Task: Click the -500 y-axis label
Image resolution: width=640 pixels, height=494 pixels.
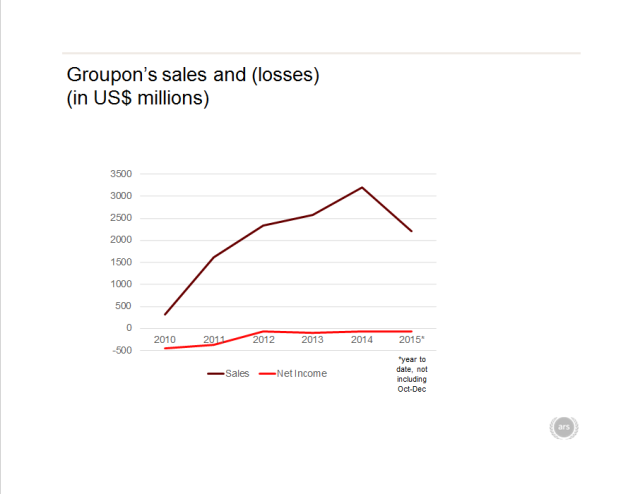Action: click(122, 351)
